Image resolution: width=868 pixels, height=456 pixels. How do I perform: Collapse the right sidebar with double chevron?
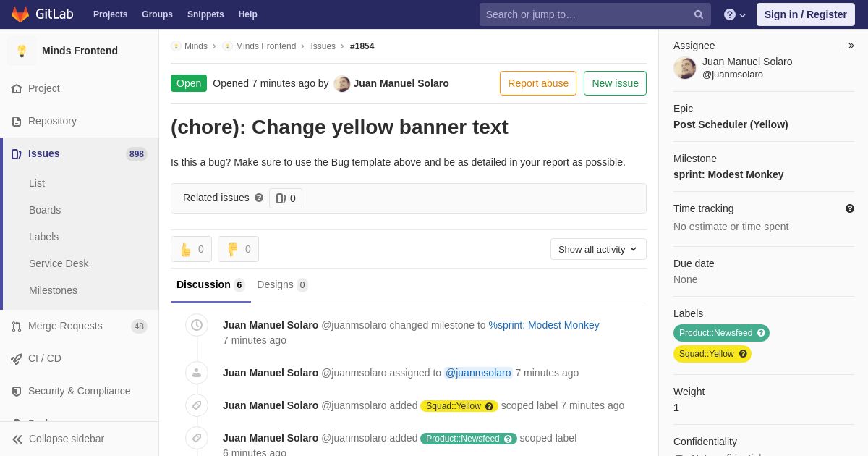tap(851, 46)
